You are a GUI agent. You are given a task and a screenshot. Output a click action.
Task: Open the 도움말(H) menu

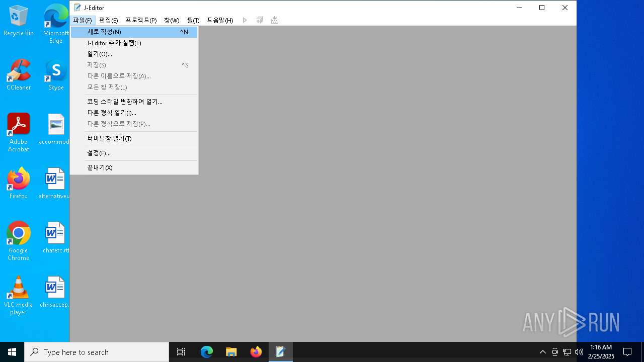click(x=220, y=20)
